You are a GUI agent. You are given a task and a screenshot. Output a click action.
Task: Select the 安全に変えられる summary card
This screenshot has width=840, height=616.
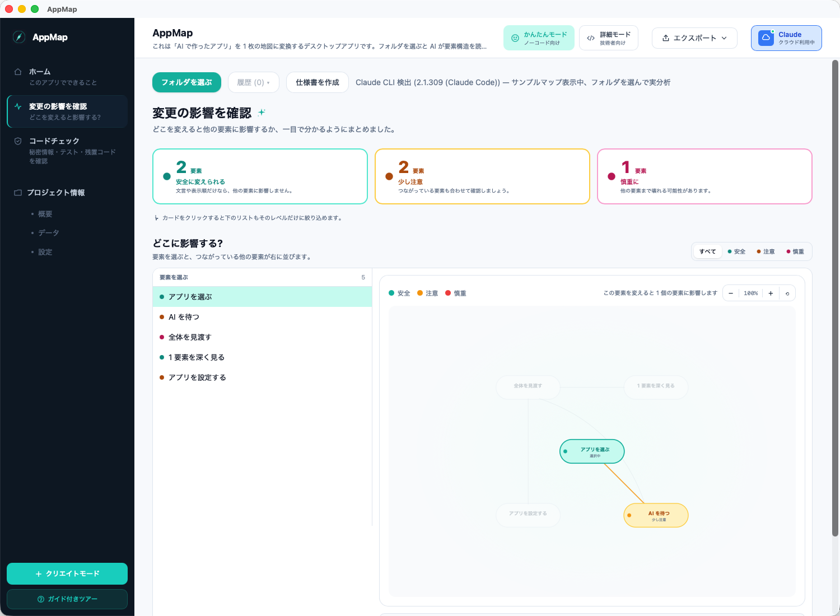[260, 176]
